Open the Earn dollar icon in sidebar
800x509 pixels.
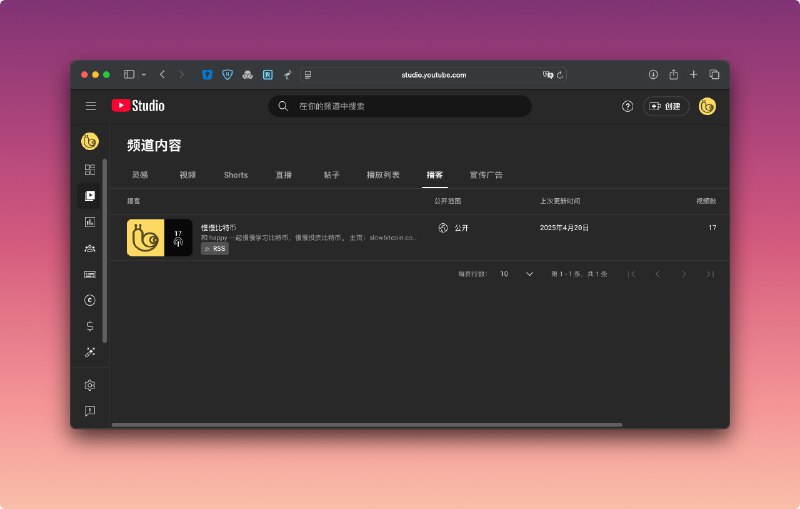click(90, 326)
